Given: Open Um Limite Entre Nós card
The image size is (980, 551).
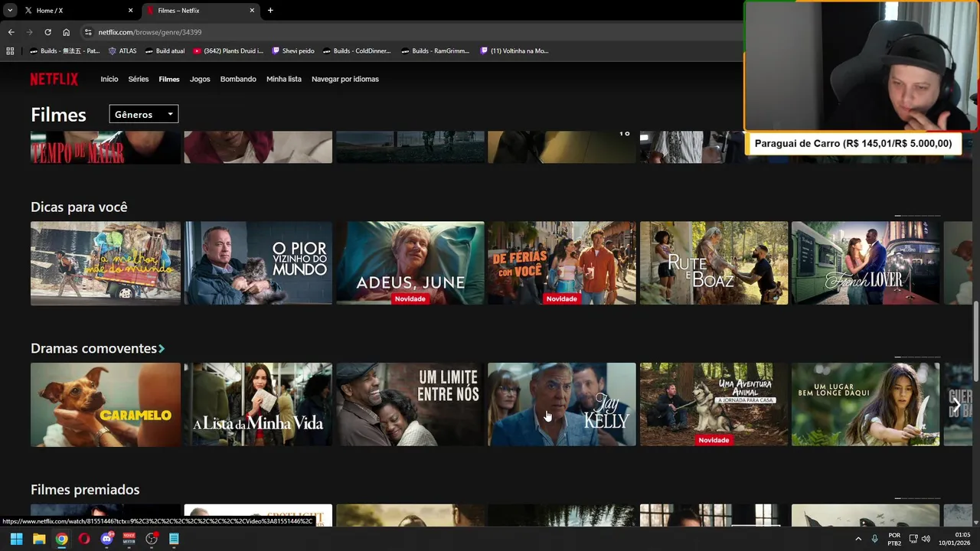Looking at the screenshot, I should [x=410, y=404].
